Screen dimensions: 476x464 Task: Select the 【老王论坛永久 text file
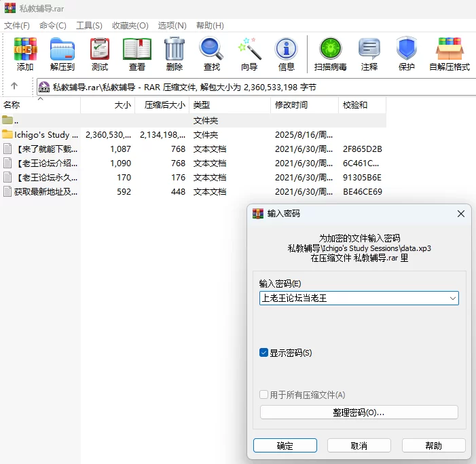pyautogui.click(x=193, y=178)
